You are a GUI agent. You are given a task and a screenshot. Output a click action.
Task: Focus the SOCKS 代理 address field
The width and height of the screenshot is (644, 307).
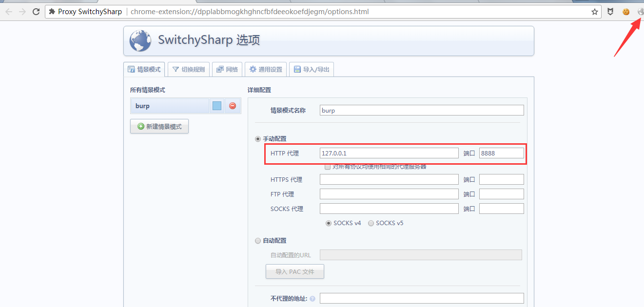tap(389, 209)
